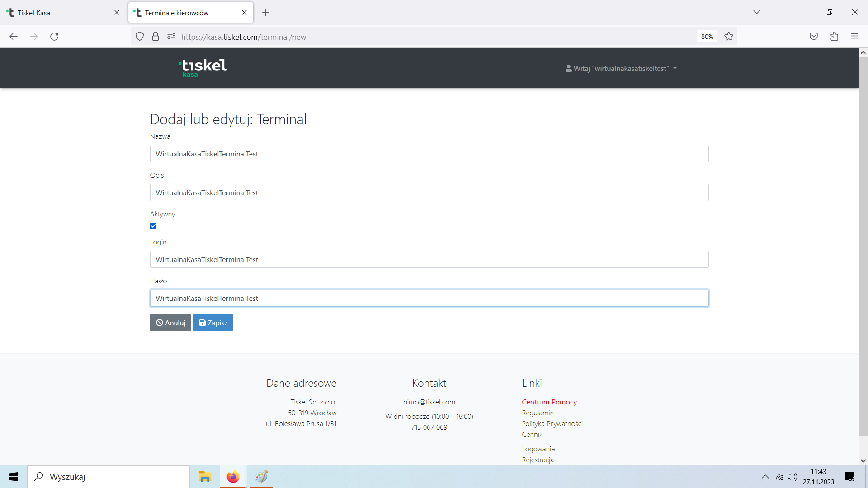Click the ul. Bolesława Prusa 1/31 line
The width and height of the screenshot is (868, 488).
(301, 424)
